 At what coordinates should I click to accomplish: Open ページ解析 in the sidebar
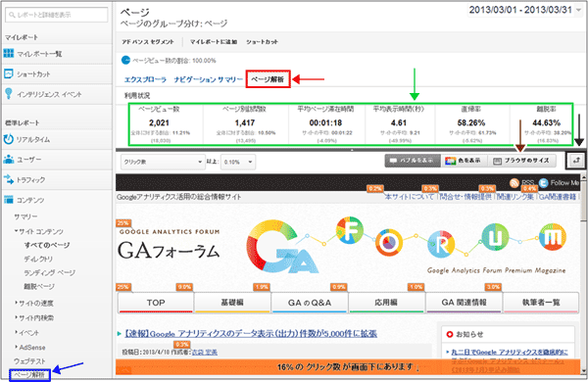(x=29, y=374)
